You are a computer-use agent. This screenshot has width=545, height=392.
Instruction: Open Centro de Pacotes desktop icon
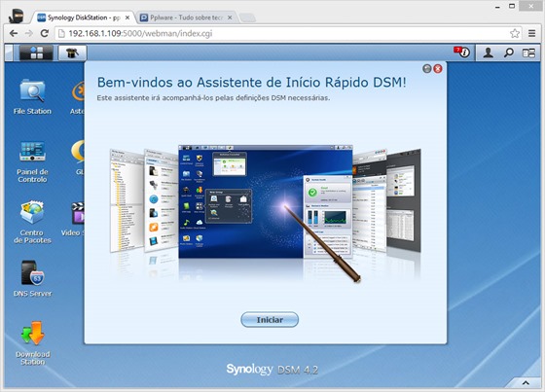click(x=32, y=222)
